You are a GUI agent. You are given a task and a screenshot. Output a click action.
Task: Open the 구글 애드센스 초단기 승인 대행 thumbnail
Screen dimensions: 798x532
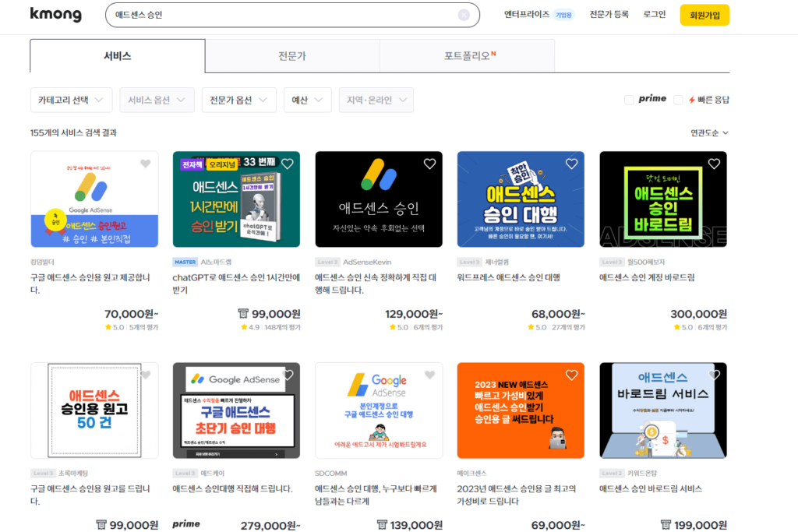click(236, 410)
